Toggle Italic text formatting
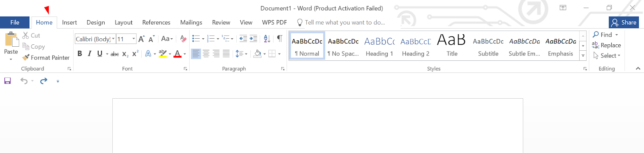This screenshot has width=644, height=153. pos(89,54)
